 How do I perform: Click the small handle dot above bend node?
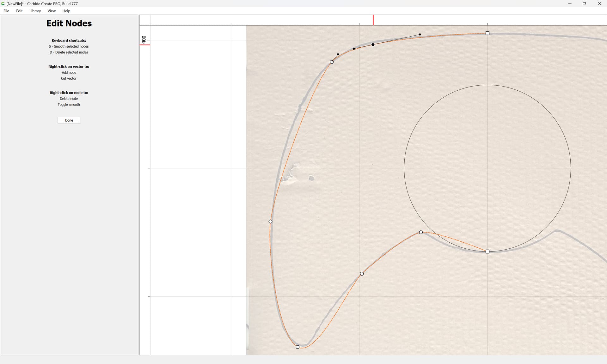pos(338,54)
